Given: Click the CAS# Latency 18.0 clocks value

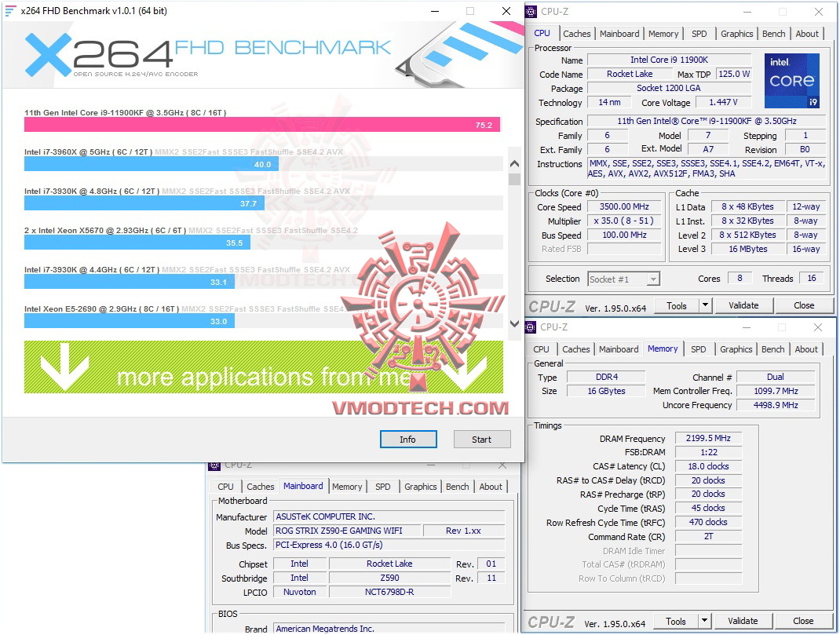Looking at the screenshot, I should coord(708,466).
